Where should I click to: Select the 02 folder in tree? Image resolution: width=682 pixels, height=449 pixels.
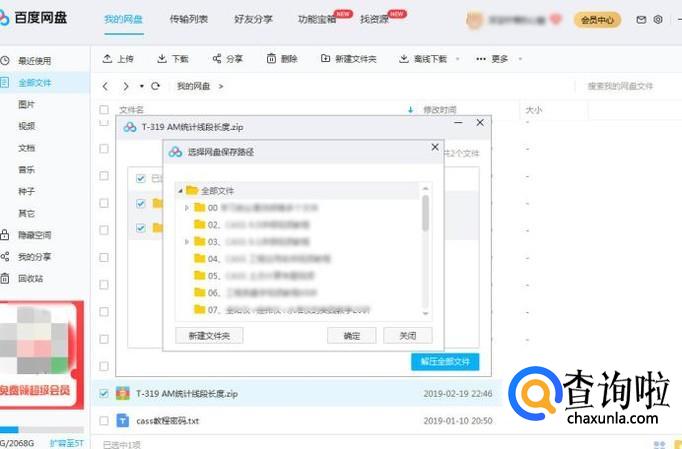251,224
